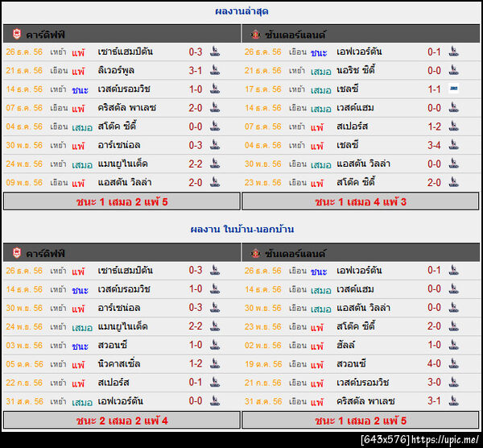Click the เหย้า label in the นอริช ซิตี้ row
Image resolution: width=483 pixels, height=448 pixels.
coord(297,71)
